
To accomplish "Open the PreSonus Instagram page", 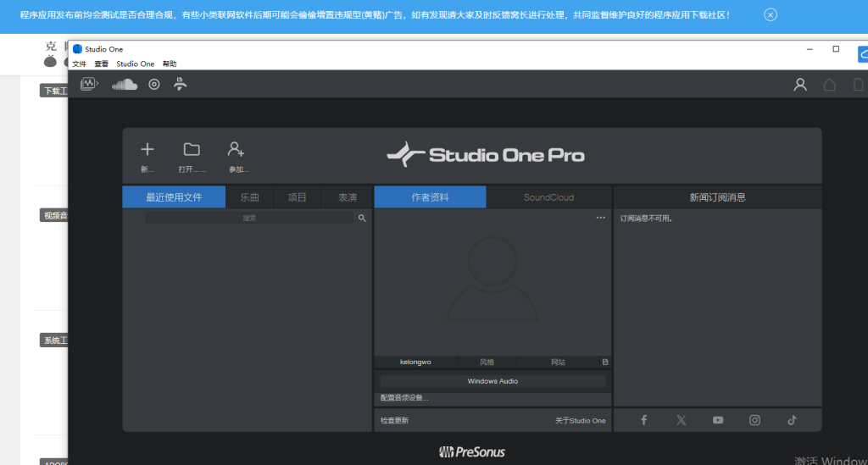I will 754,420.
